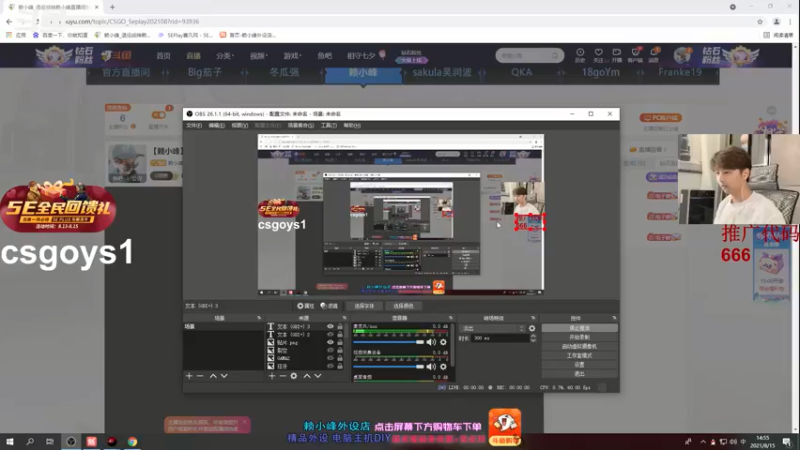Screen dimensions: 800x450
Task: Adjust first mixer channel volume slider
Action: coord(388,342)
